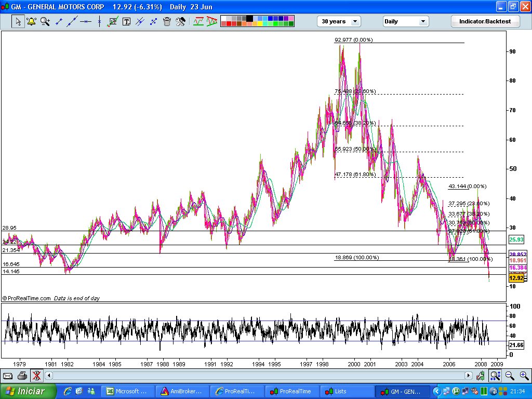
Task: Click the horizontal chart scrollbar track
Action: 259,376
